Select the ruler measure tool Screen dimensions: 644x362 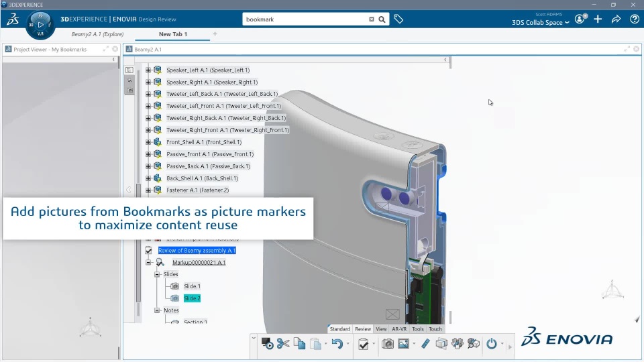coord(425,343)
